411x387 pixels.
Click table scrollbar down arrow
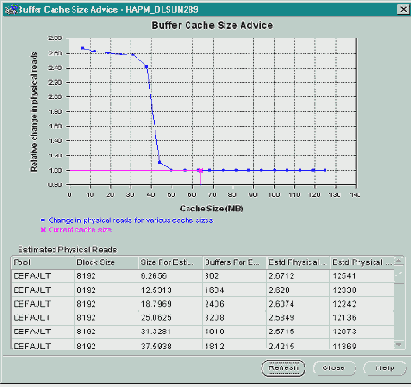(x=399, y=344)
